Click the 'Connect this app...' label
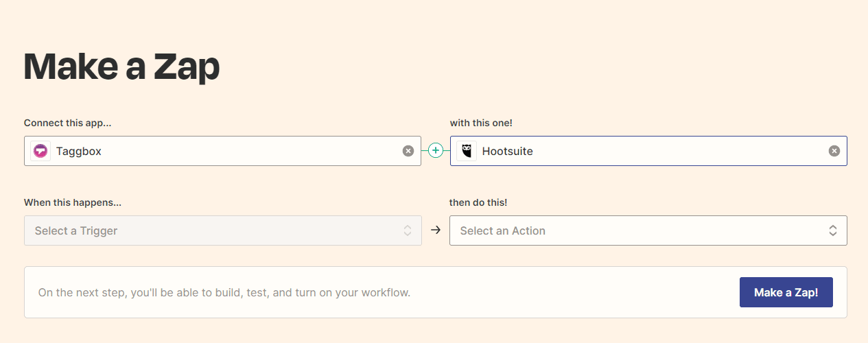Image resolution: width=868 pixels, height=343 pixels. 67,123
